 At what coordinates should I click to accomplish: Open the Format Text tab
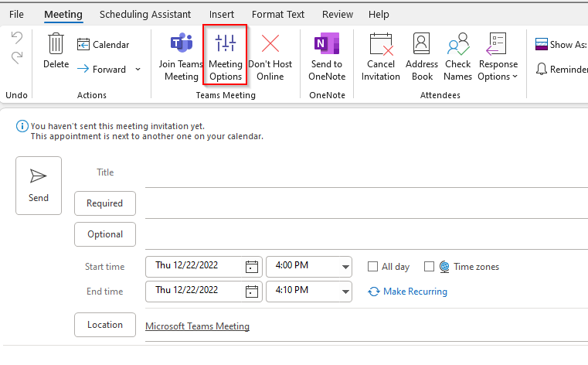(x=278, y=14)
